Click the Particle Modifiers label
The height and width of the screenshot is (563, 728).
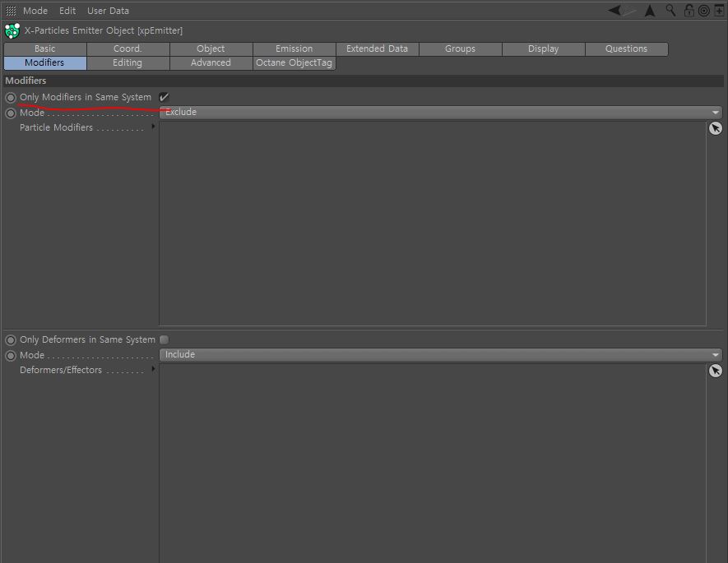[56, 127]
